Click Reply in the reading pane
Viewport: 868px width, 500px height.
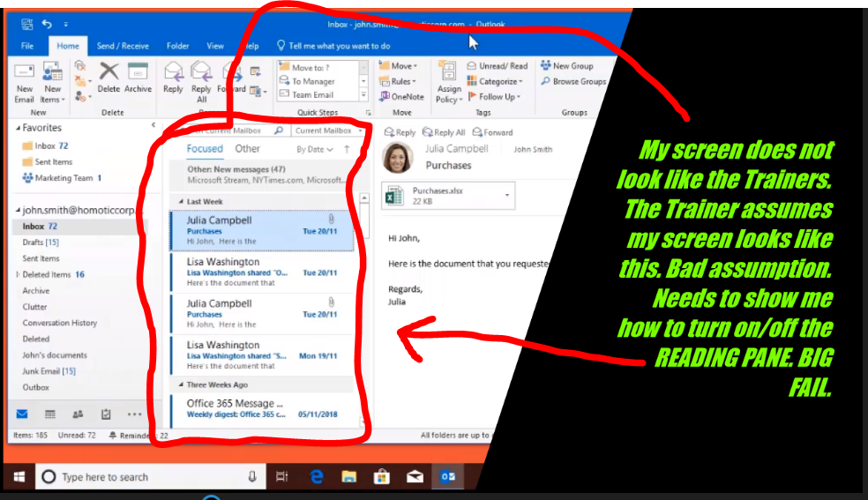(400, 132)
